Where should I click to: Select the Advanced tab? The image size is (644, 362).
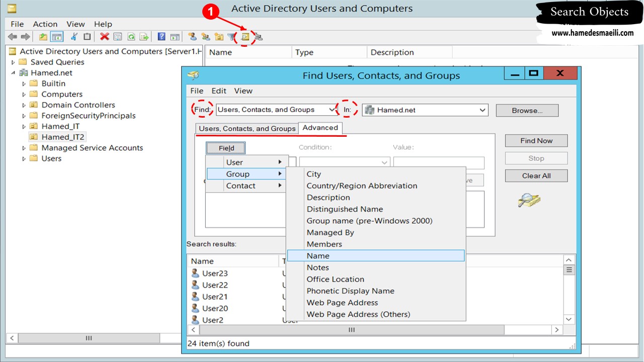point(320,128)
